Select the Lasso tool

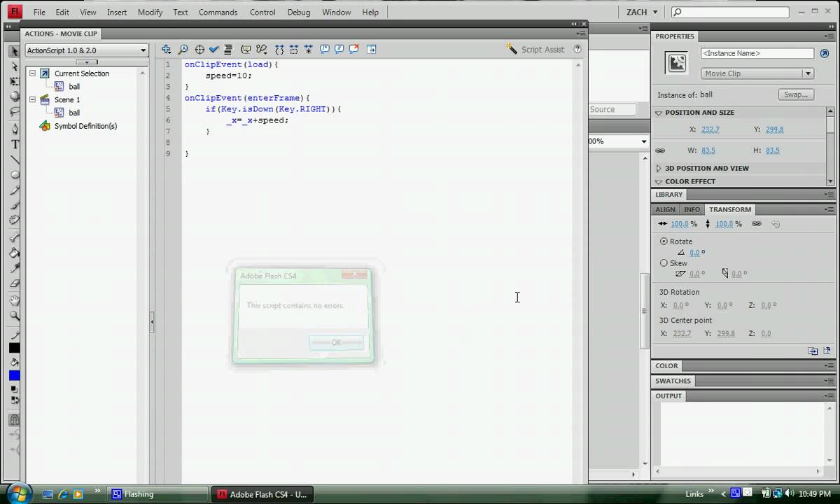point(14,113)
